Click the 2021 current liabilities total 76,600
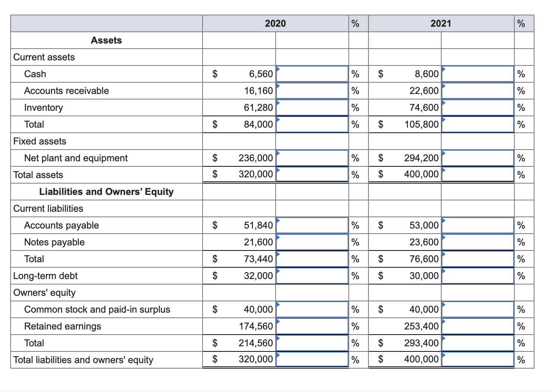 pos(424,259)
